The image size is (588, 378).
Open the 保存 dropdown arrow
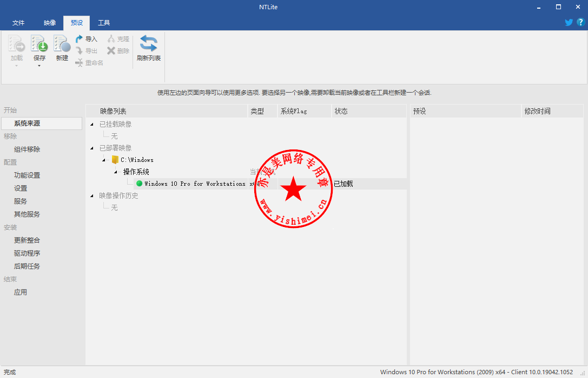coord(39,66)
